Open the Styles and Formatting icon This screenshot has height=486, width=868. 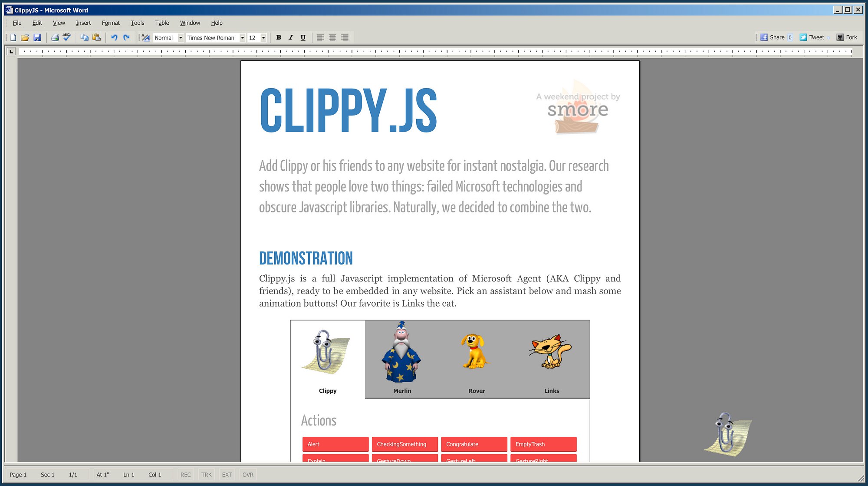[x=146, y=38]
